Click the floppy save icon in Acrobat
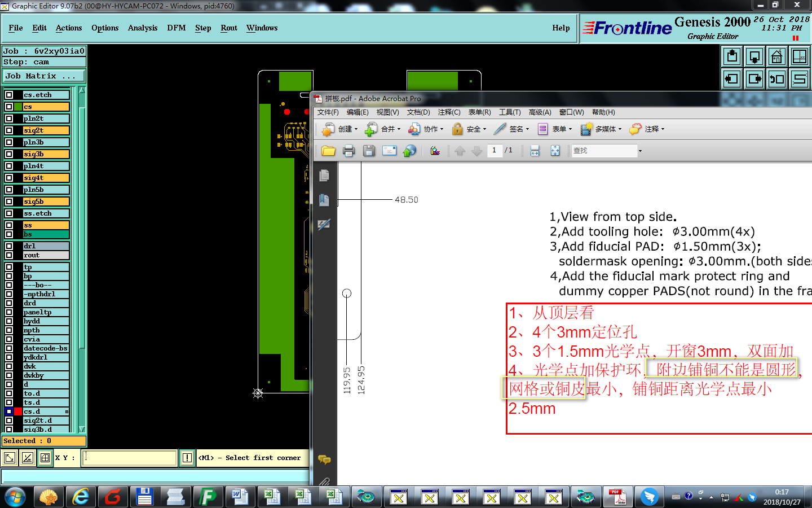Screen dimensions: 812x508 click(x=369, y=151)
